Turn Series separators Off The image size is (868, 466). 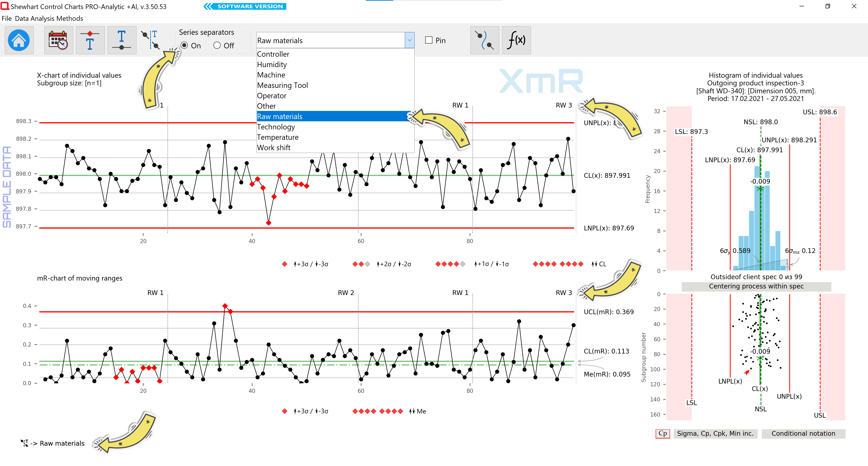pyautogui.click(x=217, y=45)
